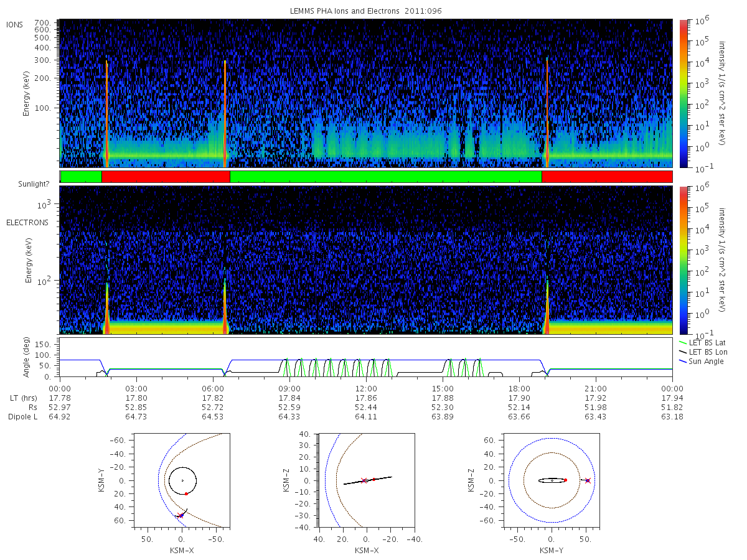Image resolution: width=747 pixels, height=560 pixels.
Task: Open the KSM-X versus KSM-Z orbit plot
Action: click(x=366, y=480)
